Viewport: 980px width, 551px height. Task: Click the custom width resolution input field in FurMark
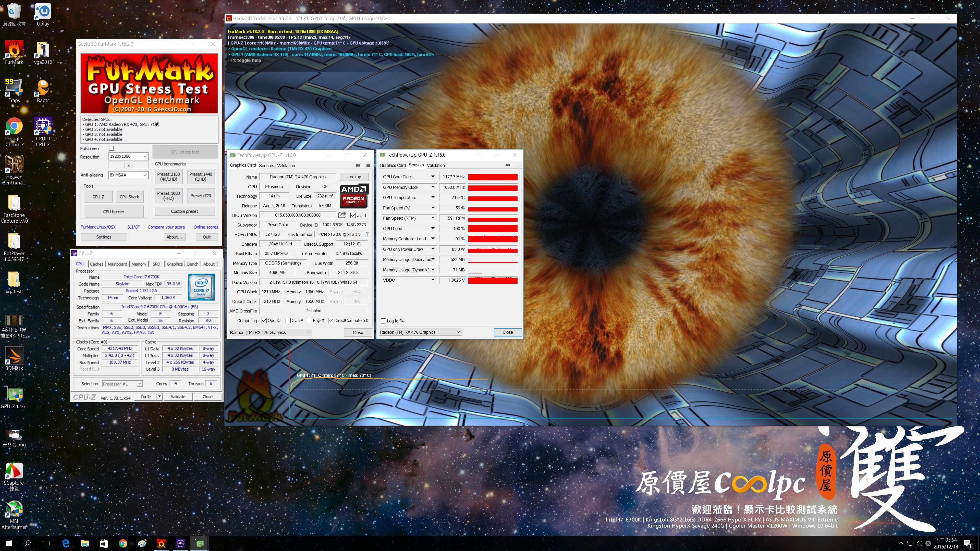coord(116,165)
